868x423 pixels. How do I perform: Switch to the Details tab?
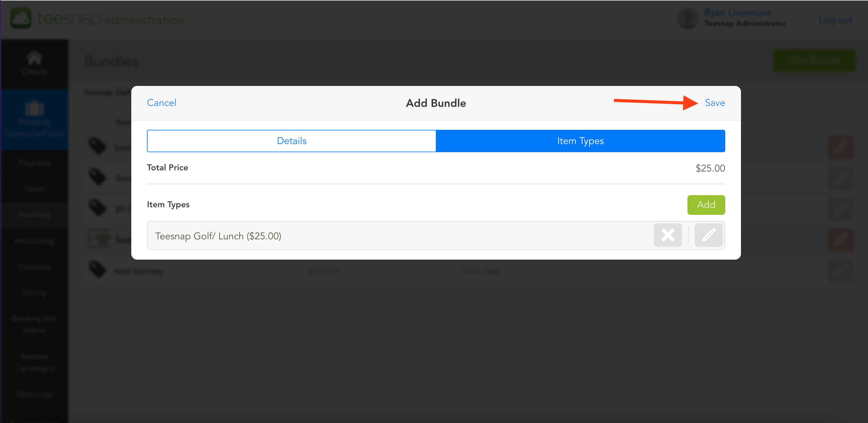click(292, 141)
